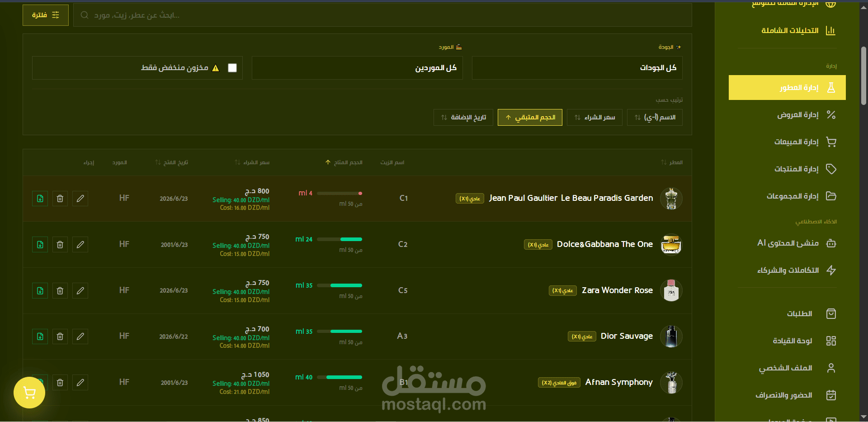This screenshot has width=868, height=422.
Task: Open the pencil editor for Zara Wonder Rose
Action: point(80,291)
